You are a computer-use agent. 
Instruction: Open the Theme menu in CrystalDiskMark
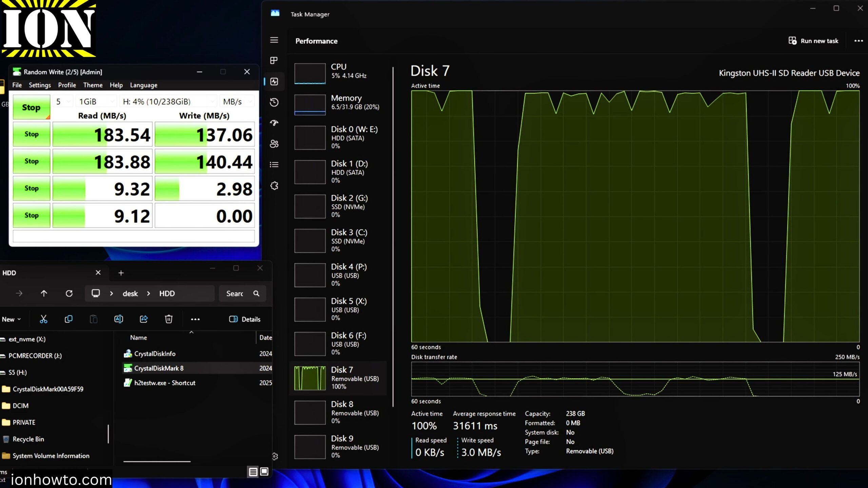(93, 85)
